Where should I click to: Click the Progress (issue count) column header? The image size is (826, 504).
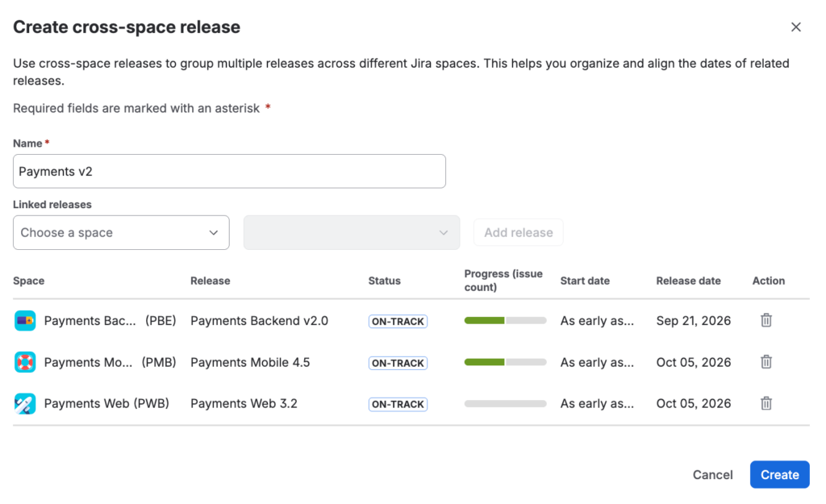503,280
